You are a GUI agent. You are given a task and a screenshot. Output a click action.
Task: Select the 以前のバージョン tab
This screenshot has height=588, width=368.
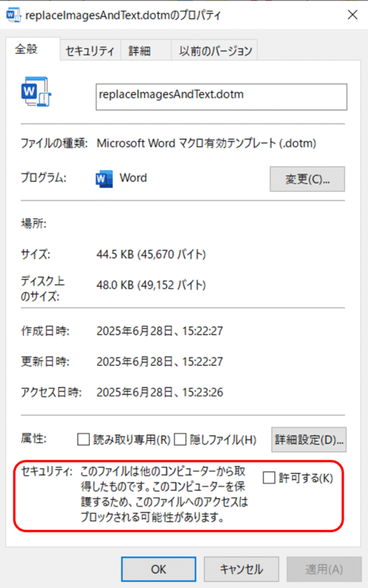tap(215, 51)
